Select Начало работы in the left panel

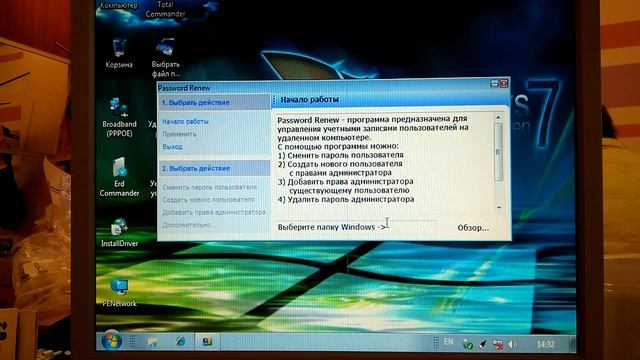click(185, 121)
